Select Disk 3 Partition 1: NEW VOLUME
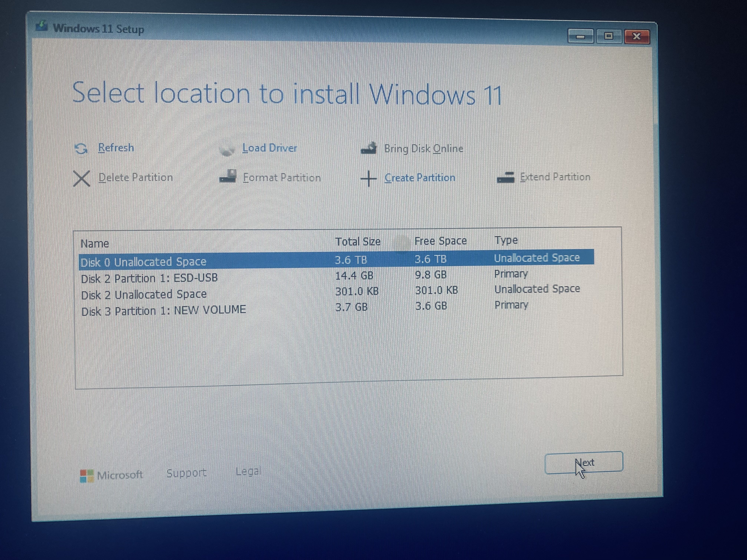This screenshot has width=747, height=560. coord(336,308)
